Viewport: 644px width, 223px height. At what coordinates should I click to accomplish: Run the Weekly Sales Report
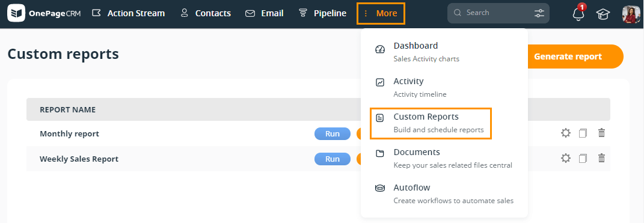[333, 159]
